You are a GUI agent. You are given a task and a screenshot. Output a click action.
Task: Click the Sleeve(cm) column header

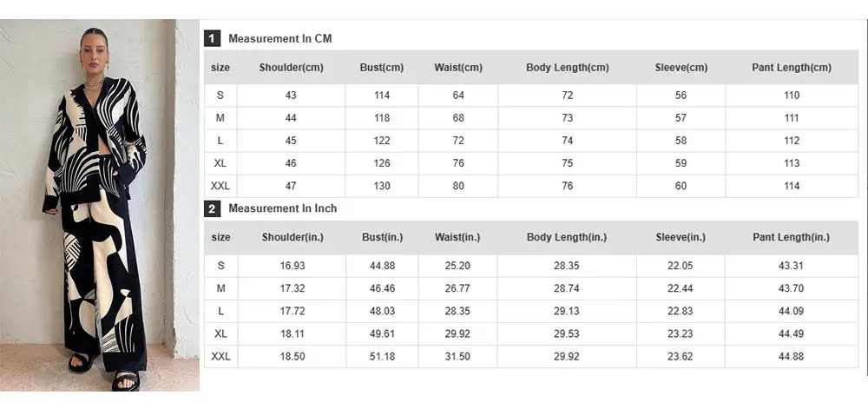tap(681, 68)
